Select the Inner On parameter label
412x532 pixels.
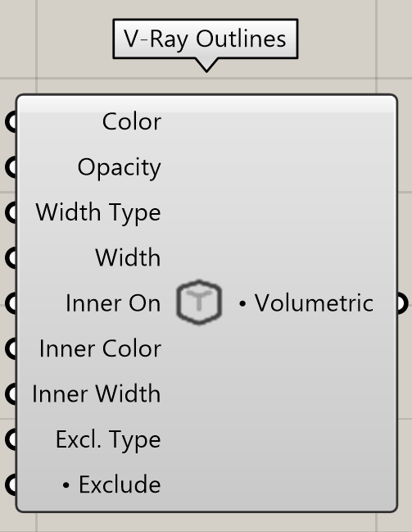pos(113,303)
